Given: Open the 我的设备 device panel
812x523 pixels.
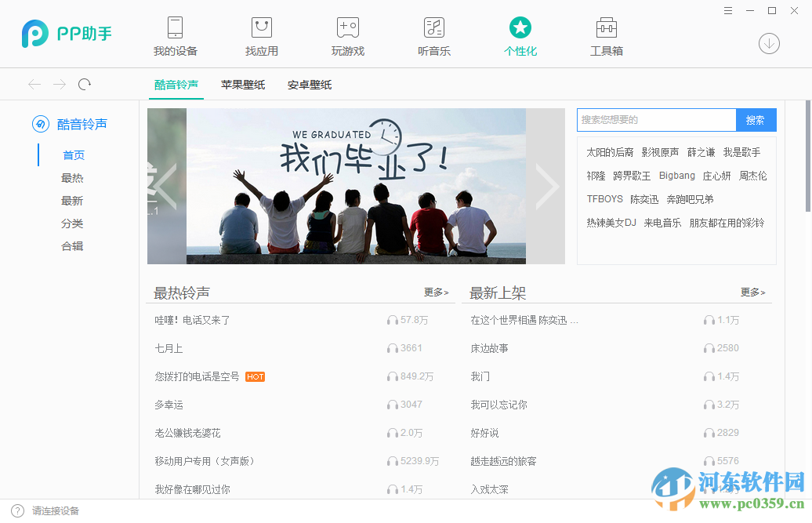Looking at the screenshot, I should pos(175,34).
